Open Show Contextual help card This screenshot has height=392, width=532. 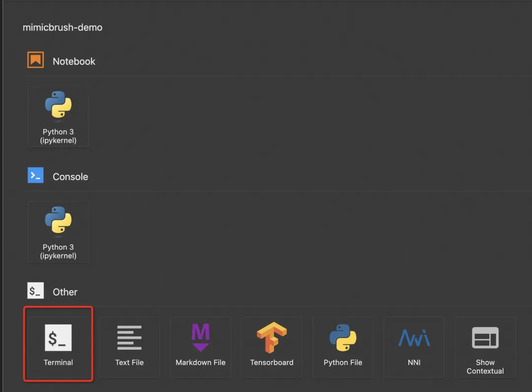tap(485, 347)
